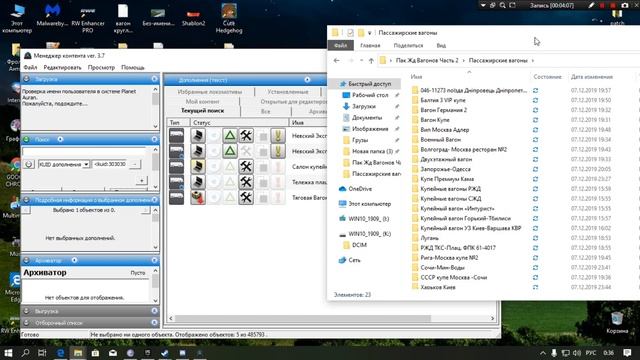Click the small round button after the Поиск title

click(x=60, y=139)
